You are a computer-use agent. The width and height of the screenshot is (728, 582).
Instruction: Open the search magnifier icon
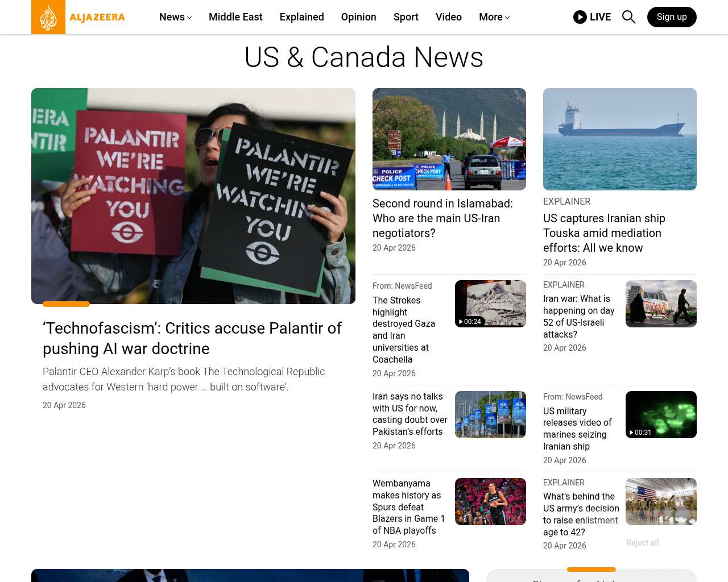[x=628, y=17]
